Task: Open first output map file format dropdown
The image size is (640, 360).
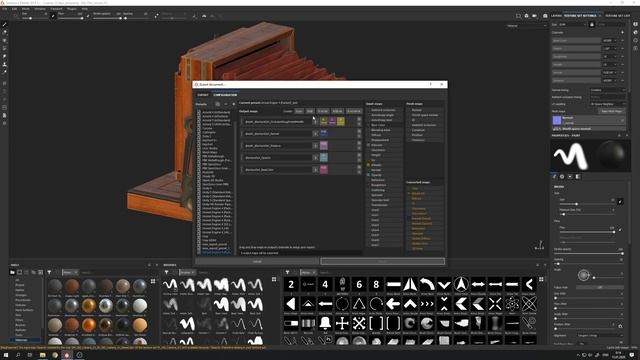Action: (x=315, y=122)
